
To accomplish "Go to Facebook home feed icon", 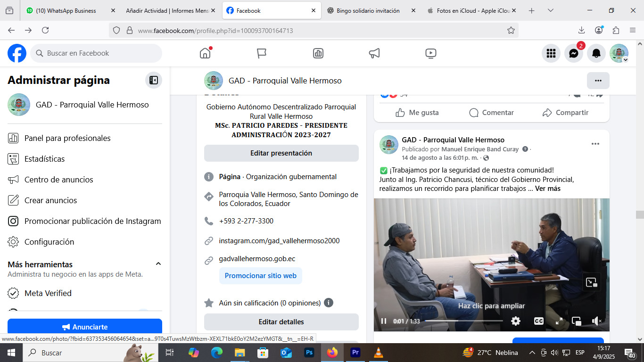I will [205, 53].
